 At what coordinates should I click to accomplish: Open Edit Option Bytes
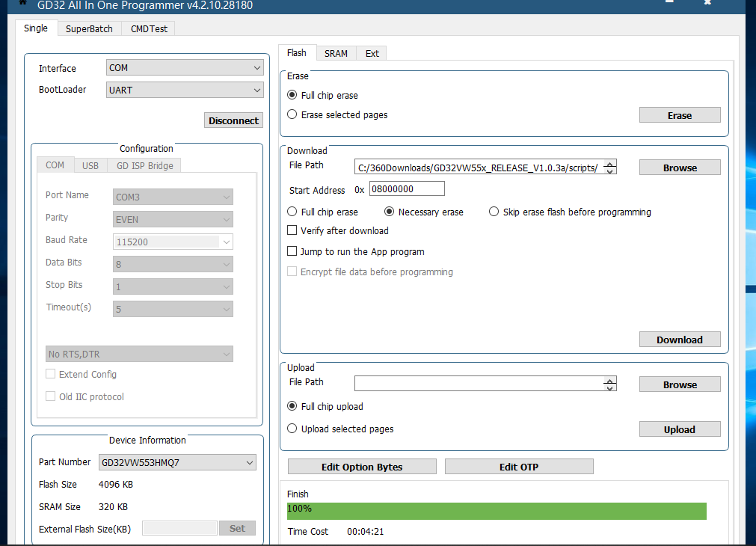[362, 467]
